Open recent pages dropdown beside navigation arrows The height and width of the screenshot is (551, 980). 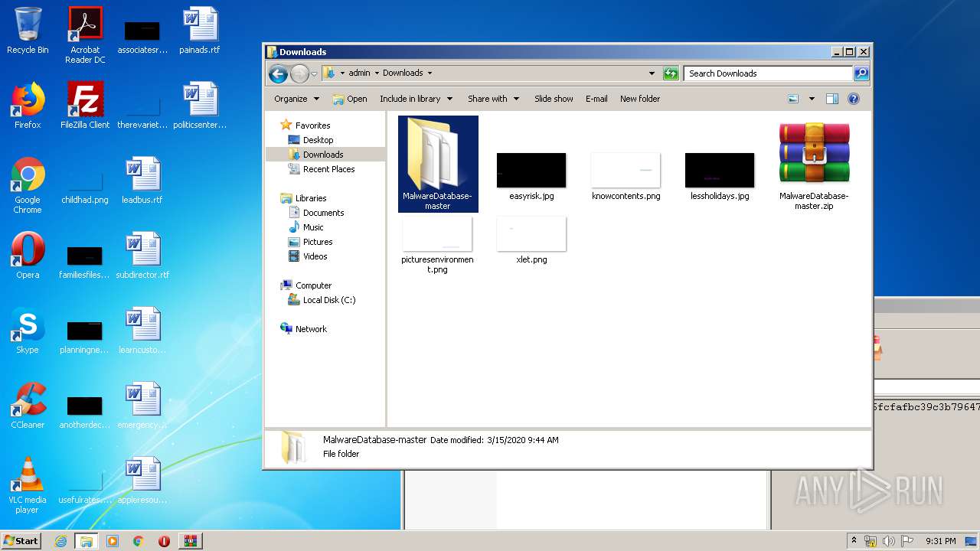pyautogui.click(x=314, y=74)
